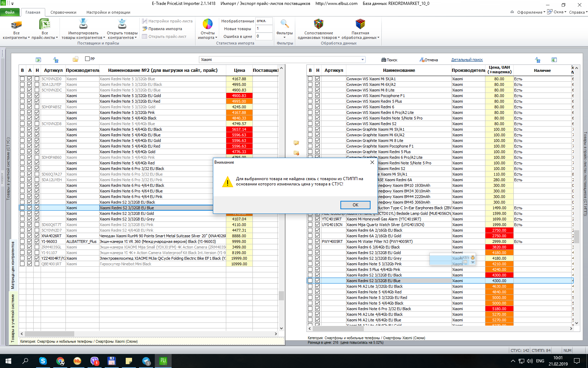Viewport: 588px width, 368px height.
Task: Click the Поиск search button
Action: (389, 60)
